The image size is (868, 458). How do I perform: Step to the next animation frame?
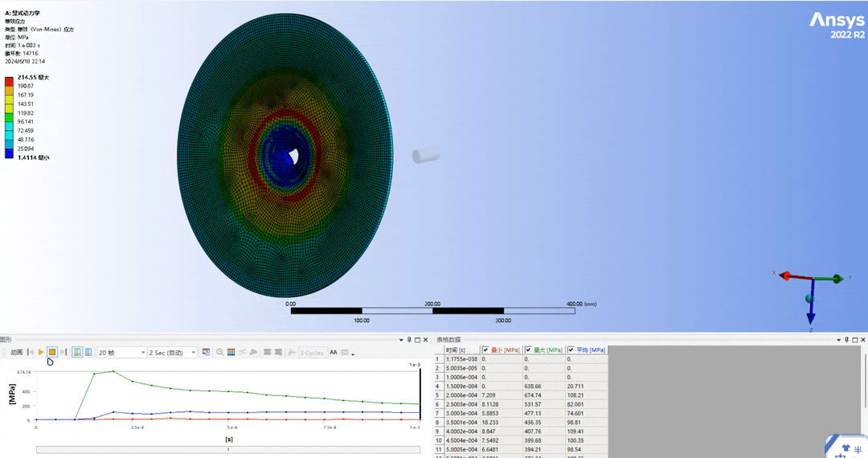[63, 352]
